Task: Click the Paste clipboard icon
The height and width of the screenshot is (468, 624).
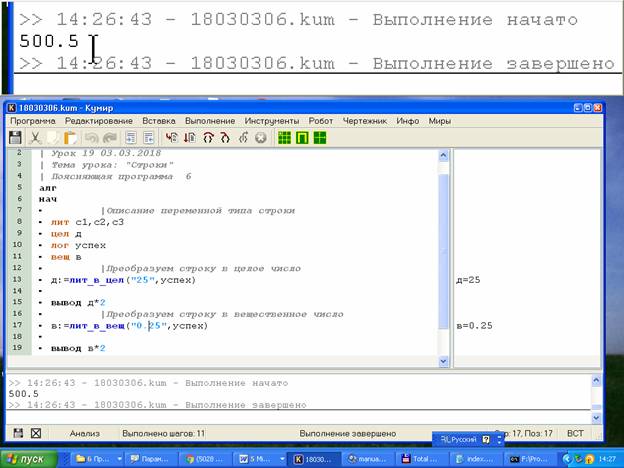Action: [70, 138]
